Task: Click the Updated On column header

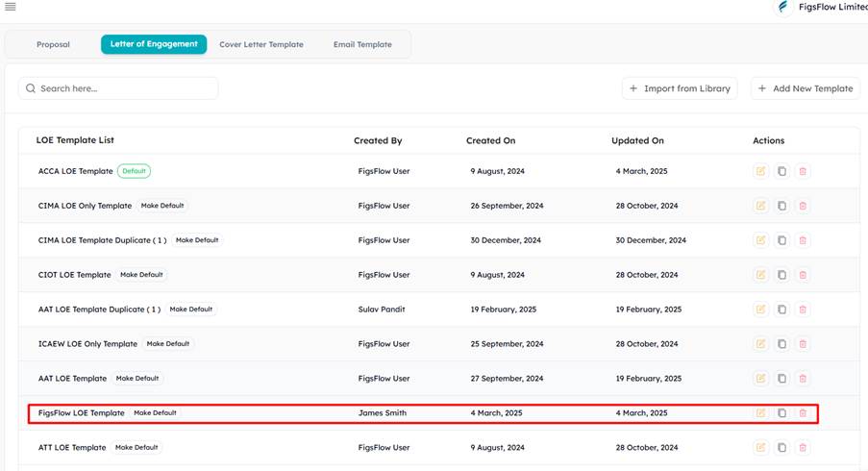Action: [x=637, y=140]
